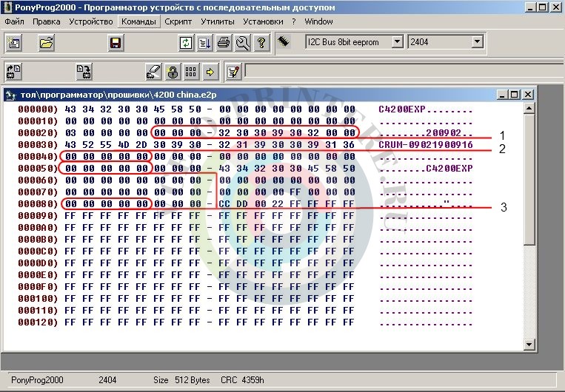The width and height of the screenshot is (565, 392).
Task: Click the 4200 china.e2p child window icon
Action: click(12, 95)
